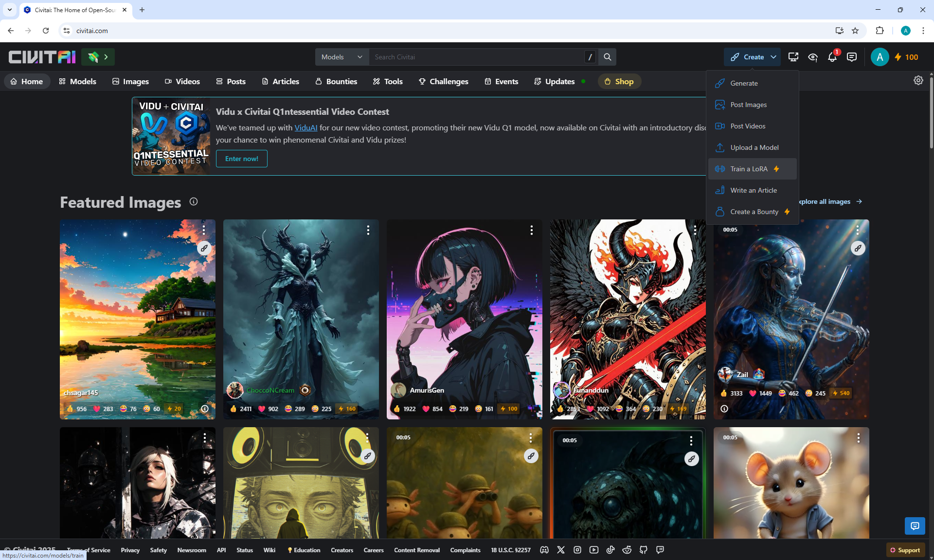Click info icon beside Featured Images
This screenshot has height=560, width=934.
click(194, 201)
